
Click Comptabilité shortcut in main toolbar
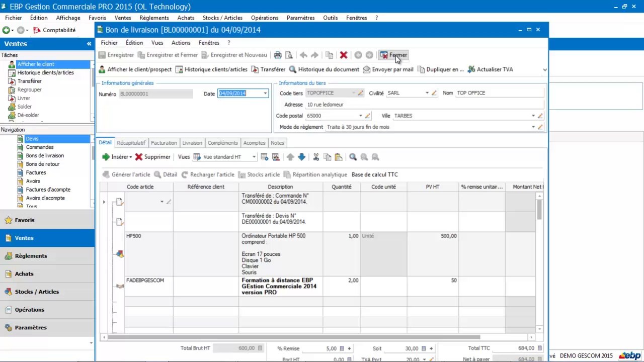(x=54, y=30)
